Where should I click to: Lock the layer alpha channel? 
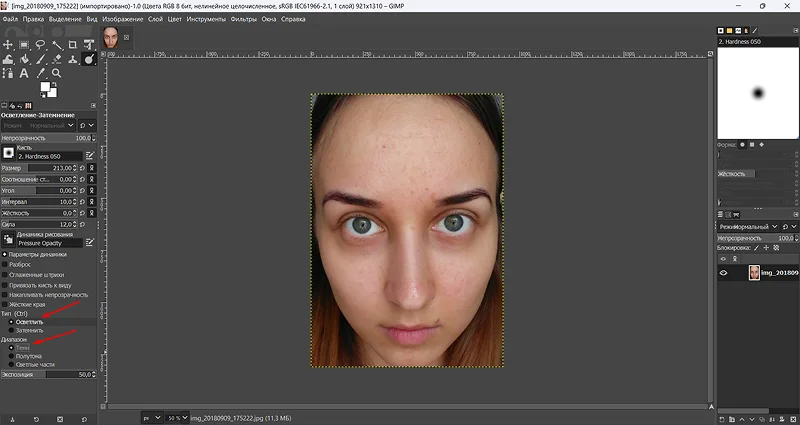(x=777, y=247)
